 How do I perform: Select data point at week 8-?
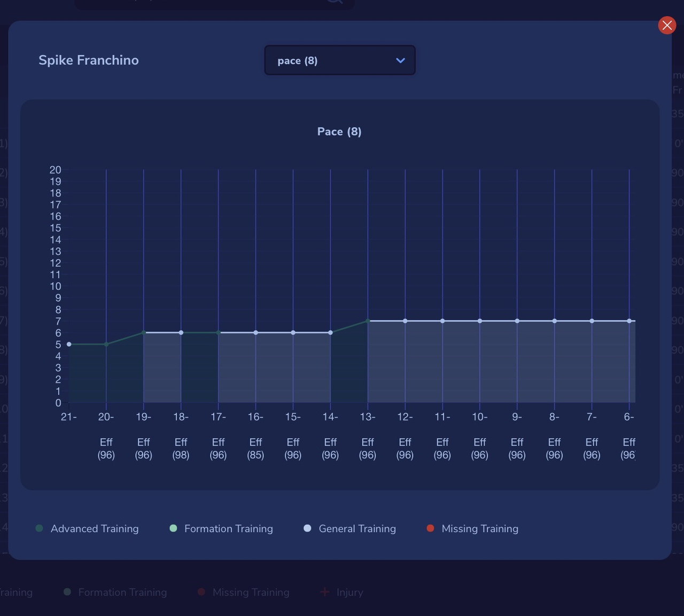coord(554,321)
